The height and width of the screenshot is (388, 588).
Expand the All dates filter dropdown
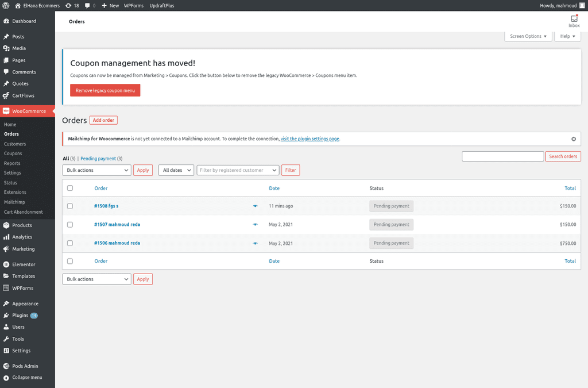(x=176, y=170)
